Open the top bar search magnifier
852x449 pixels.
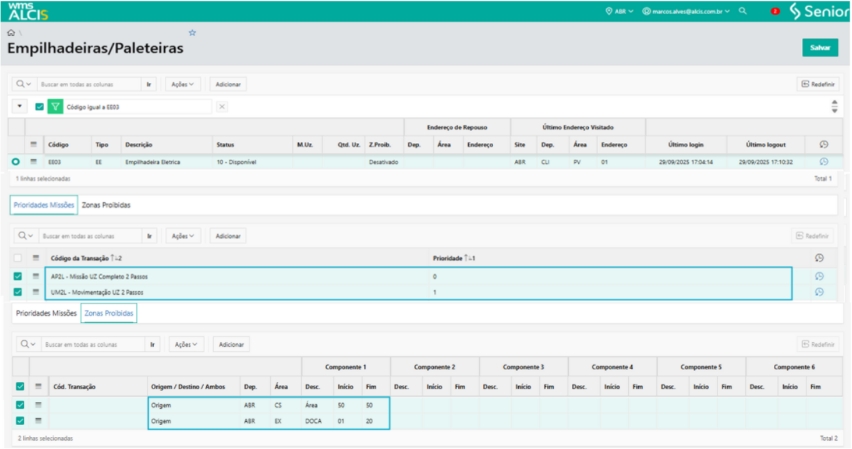(743, 11)
